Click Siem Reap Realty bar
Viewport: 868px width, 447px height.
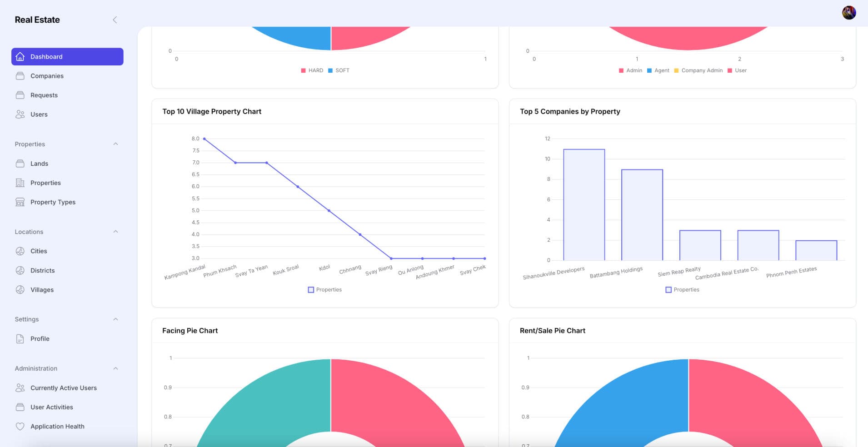700,245
